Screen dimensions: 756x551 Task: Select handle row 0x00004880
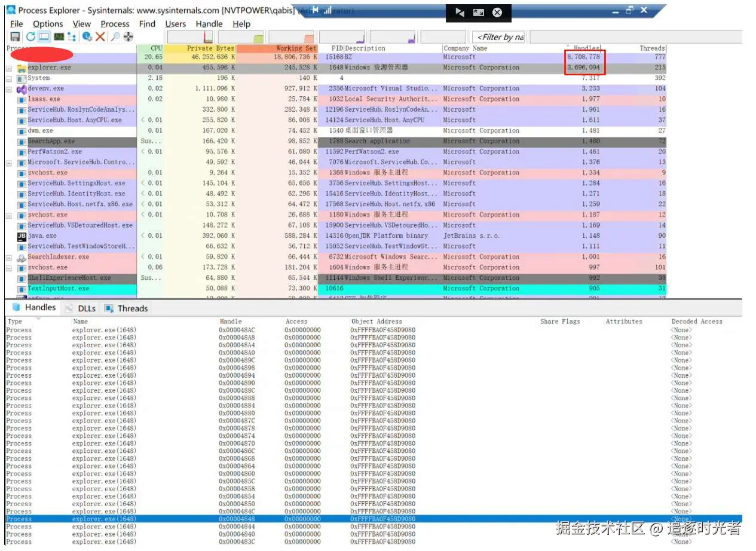374,413
